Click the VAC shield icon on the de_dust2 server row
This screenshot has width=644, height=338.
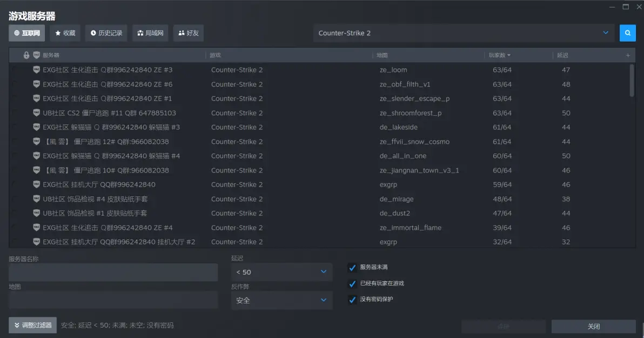click(36, 213)
